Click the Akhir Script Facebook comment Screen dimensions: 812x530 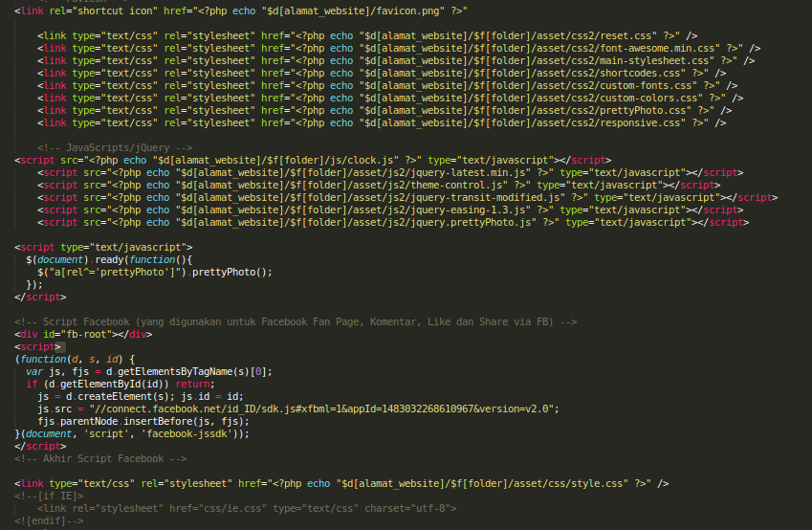click(x=100, y=458)
